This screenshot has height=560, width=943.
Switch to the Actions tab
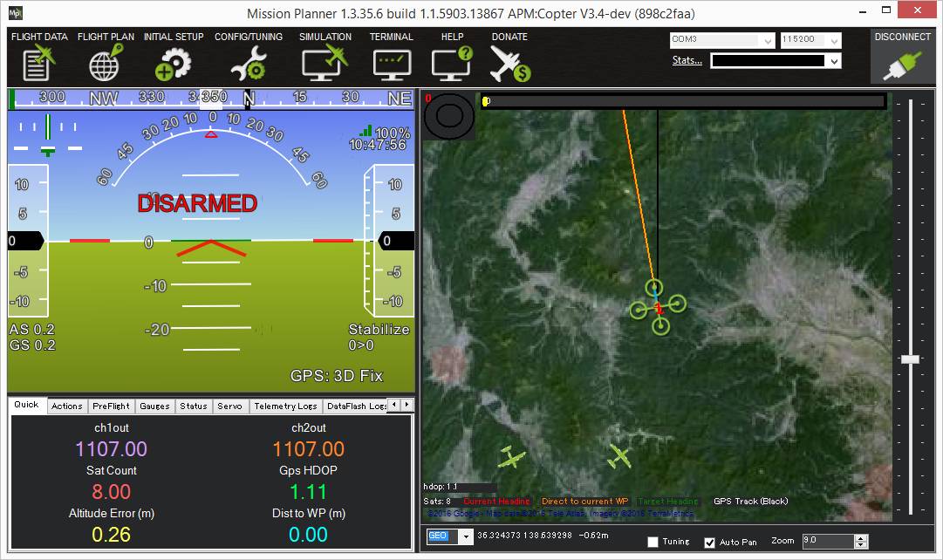[x=66, y=405]
